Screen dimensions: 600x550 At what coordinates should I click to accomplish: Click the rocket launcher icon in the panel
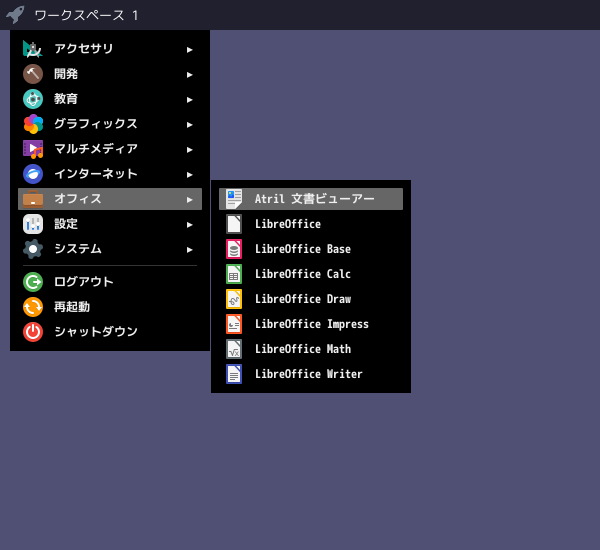[15, 15]
